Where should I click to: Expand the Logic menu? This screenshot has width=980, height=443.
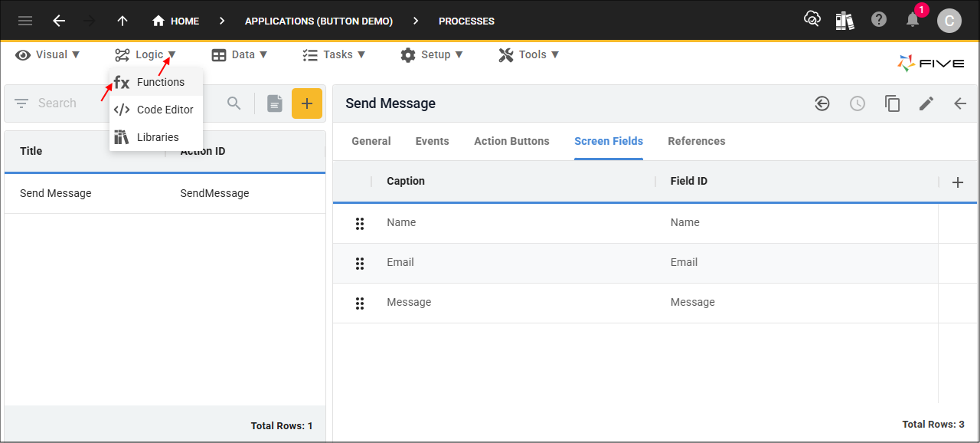pos(145,54)
